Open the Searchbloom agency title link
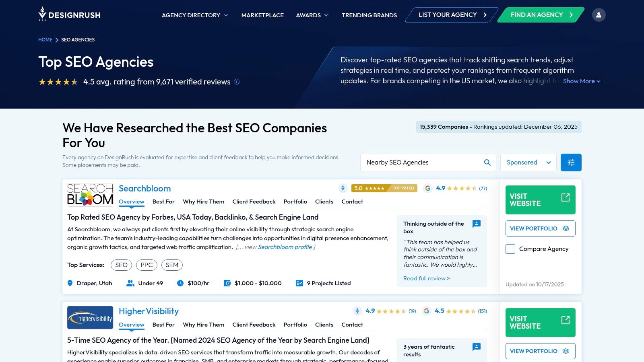 pos(145,188)
